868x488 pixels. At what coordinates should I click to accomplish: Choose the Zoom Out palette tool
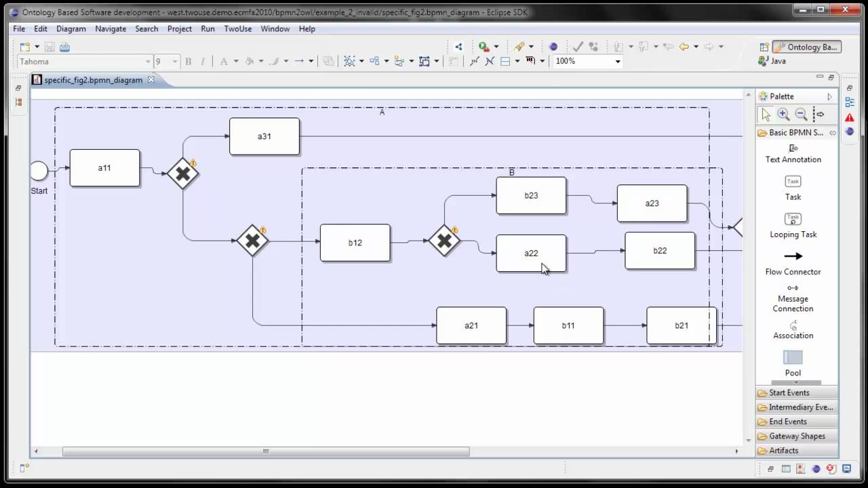click(x=801, y=115)
